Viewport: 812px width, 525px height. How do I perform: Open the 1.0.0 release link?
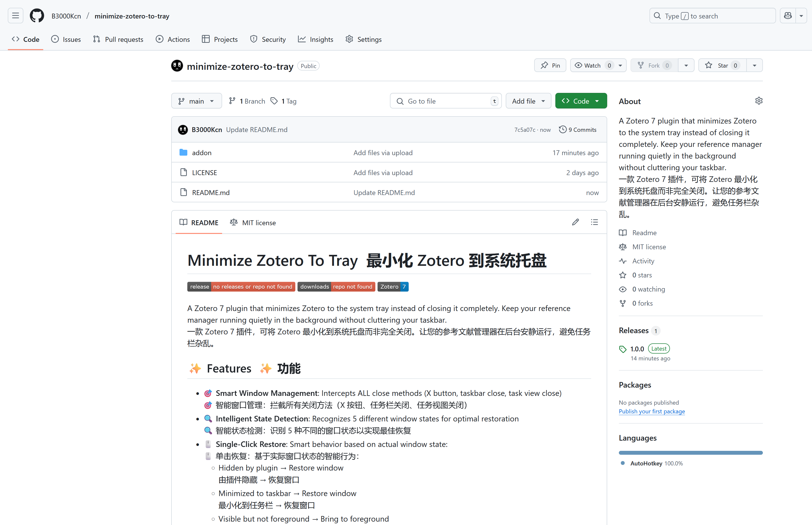(637, 348)
